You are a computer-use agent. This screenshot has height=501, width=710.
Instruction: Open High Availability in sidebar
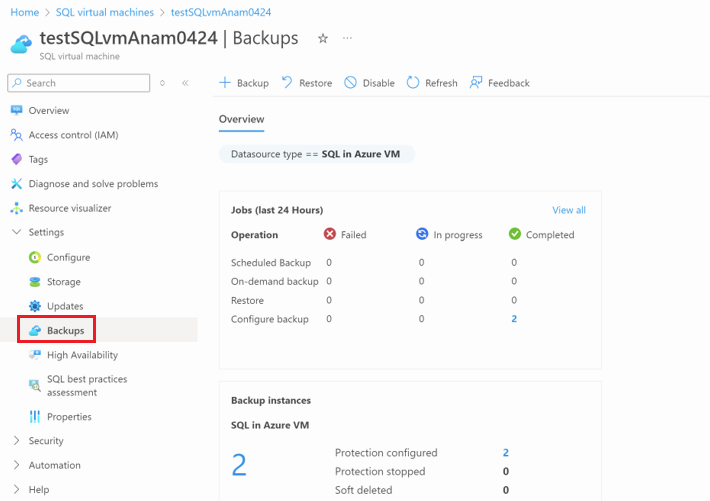(x=82, y=355)
